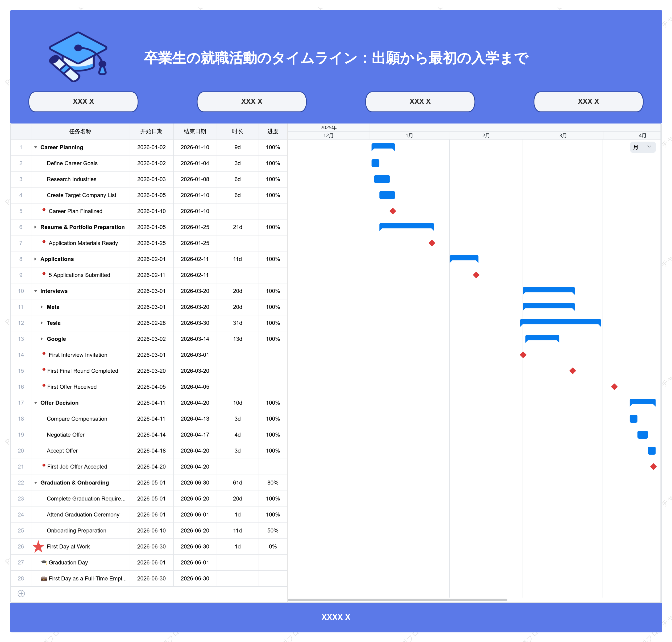Click the 结束日期 column header
The height and width of the screenshot is (642, 672).
coord(195,131)
